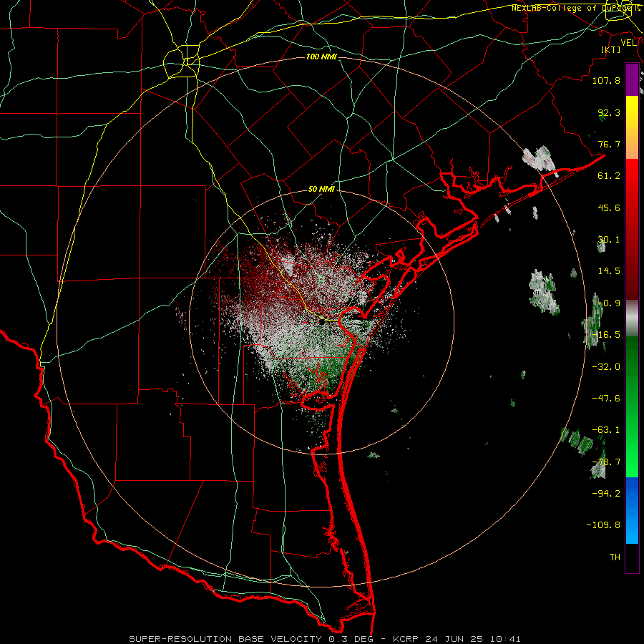
Task: Click the -47.6 scale value
Action: point(606,399)
